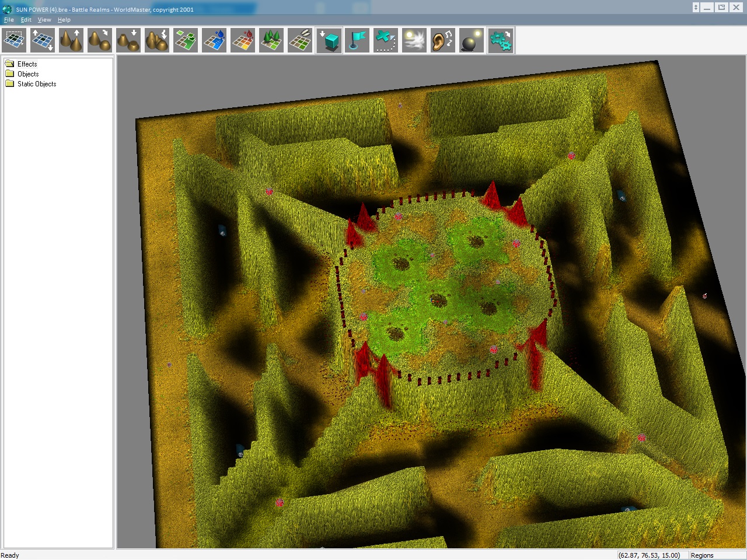The height and width of the screenshot is (560, 747).
Task: Activate the raise cone hills tool
Action: tap(71, 41)
